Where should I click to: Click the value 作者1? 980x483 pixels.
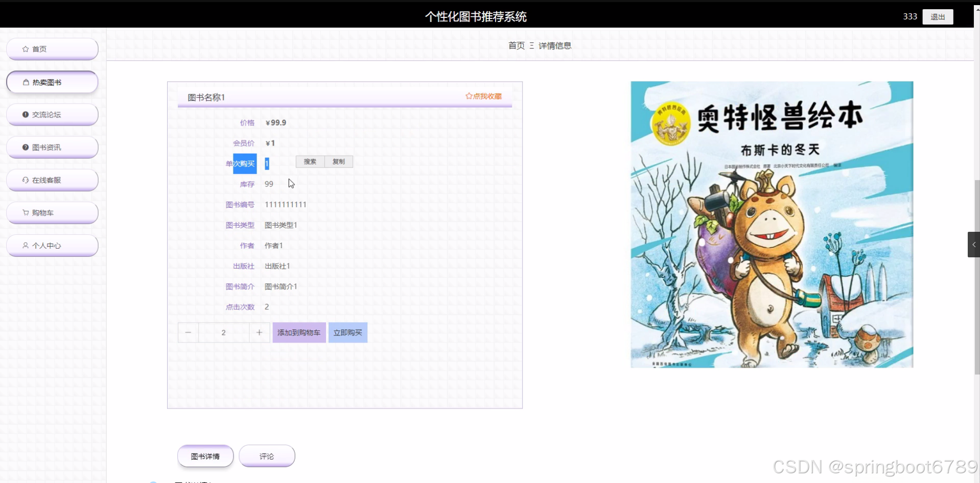point(274,246)
